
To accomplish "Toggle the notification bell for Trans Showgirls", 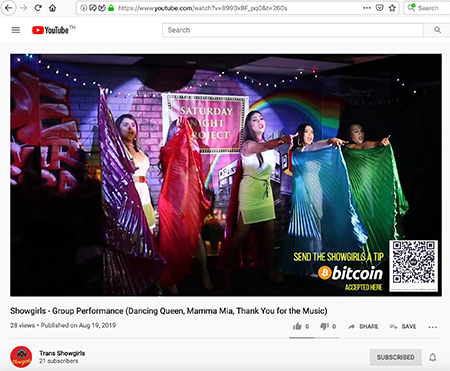I will coord(433,357).
